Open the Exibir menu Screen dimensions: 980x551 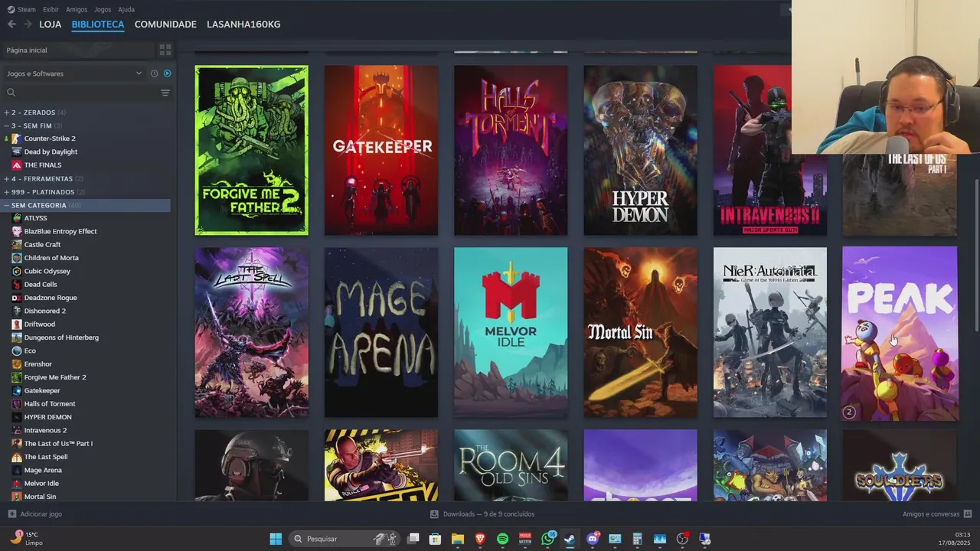[x=51, y=9]
